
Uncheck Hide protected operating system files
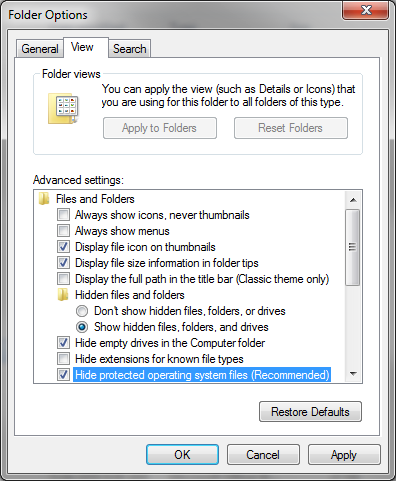click(x=63, y=375)
